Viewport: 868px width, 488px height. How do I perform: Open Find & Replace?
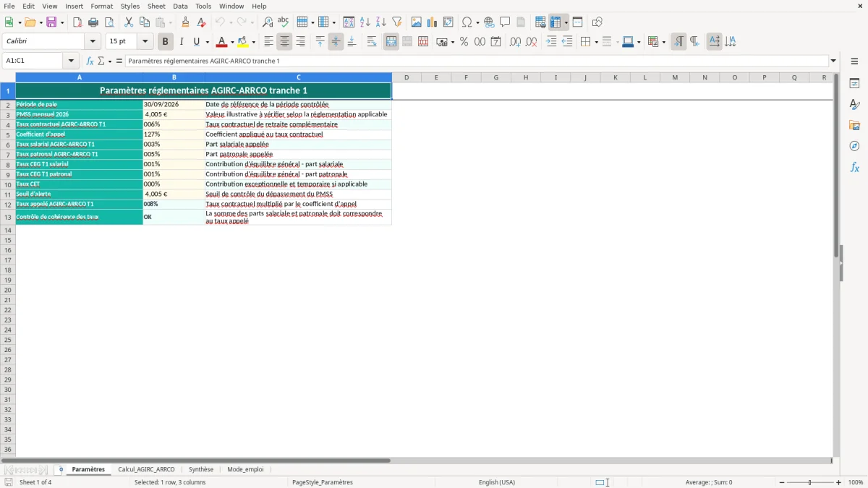click(268, 22)
